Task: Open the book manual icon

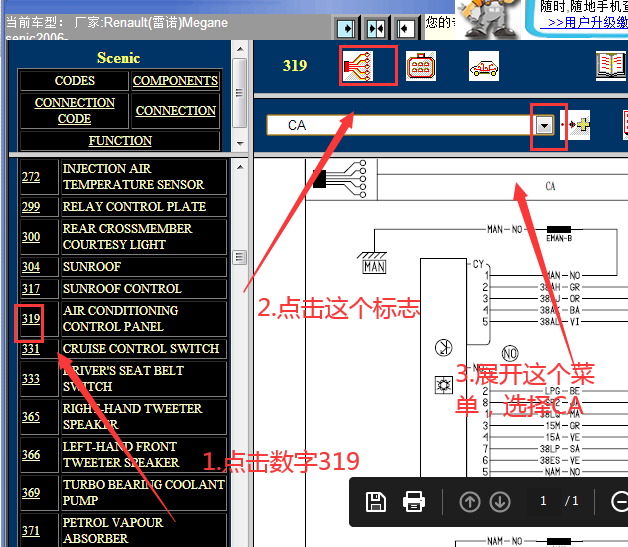Action: click(x=611, y=65)
